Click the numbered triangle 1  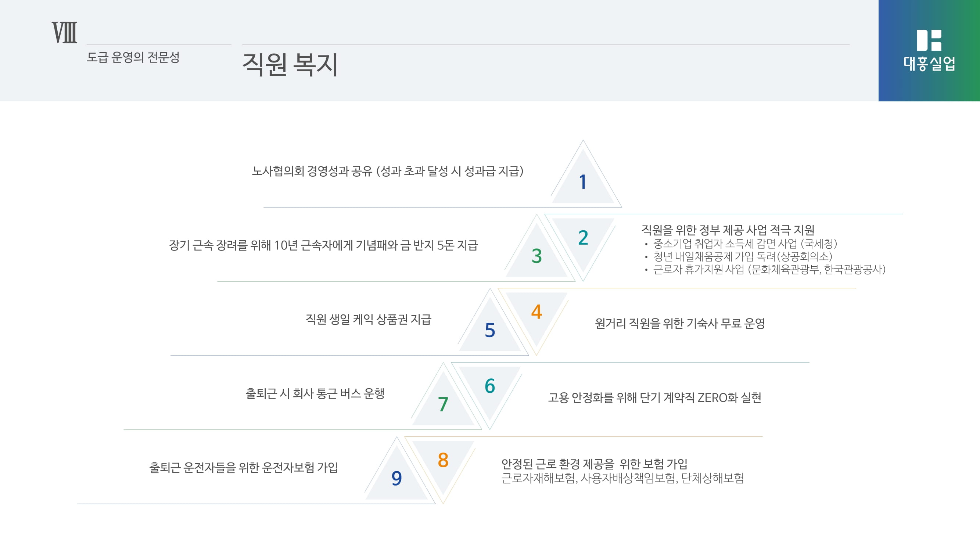[x=583, y=182]
